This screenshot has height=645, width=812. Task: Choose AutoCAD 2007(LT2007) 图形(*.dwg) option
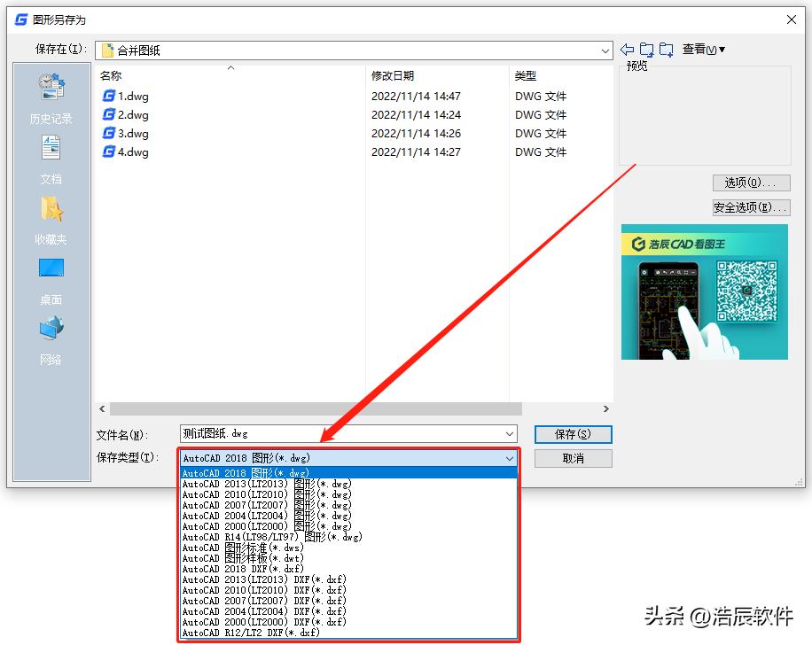(349, 505)
